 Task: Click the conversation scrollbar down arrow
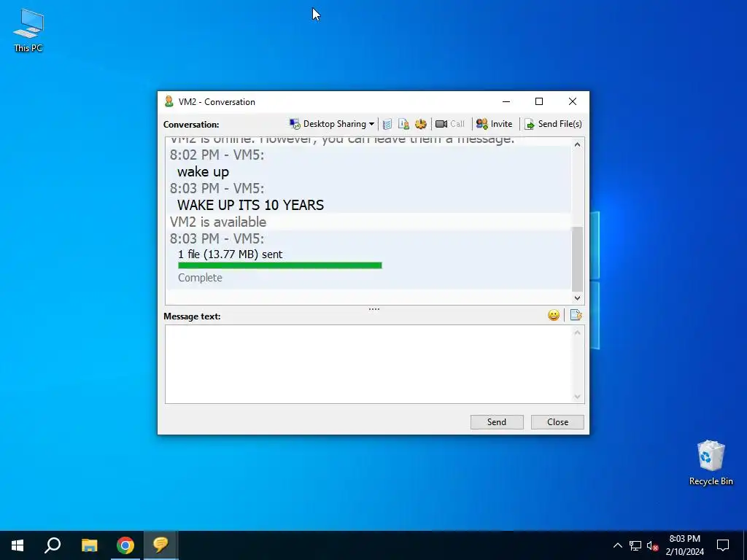(578, 298)
